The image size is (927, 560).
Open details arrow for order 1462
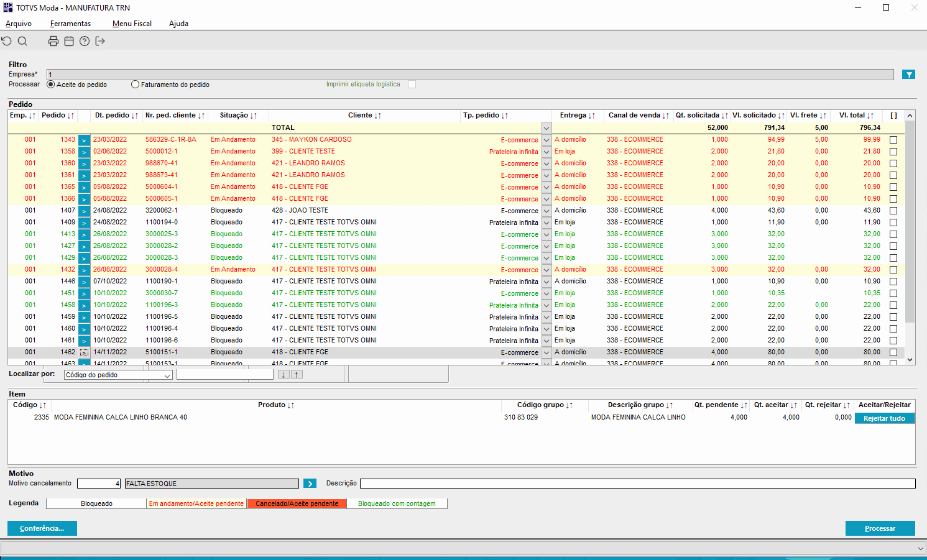point(84,352)
